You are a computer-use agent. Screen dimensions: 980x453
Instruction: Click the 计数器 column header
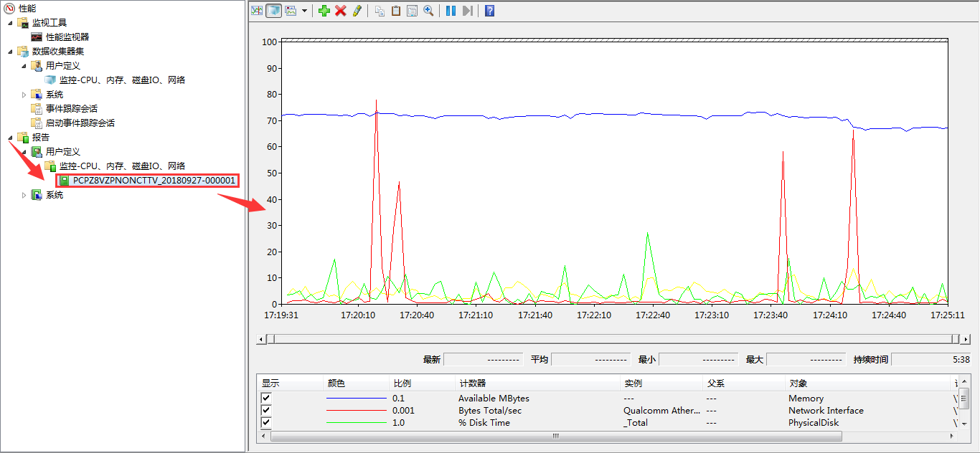point(472,383)
